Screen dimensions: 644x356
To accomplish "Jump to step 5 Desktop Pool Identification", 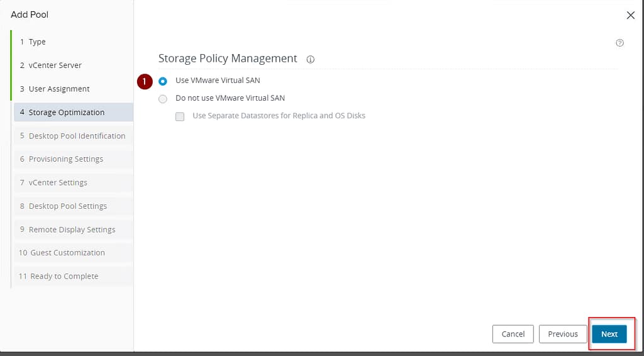I will (x=76, y=136).
